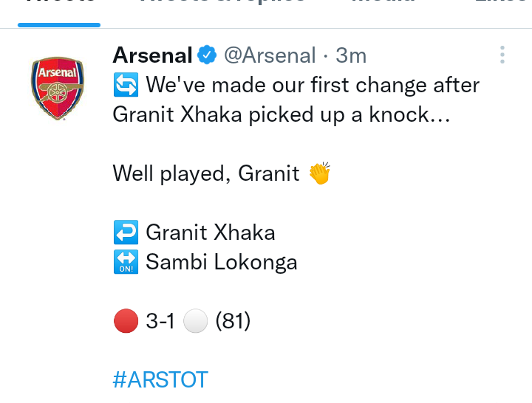
Task: Click the left-curving arrow emoji beside Granit Xhaka
Action: [x=126, y=232]
